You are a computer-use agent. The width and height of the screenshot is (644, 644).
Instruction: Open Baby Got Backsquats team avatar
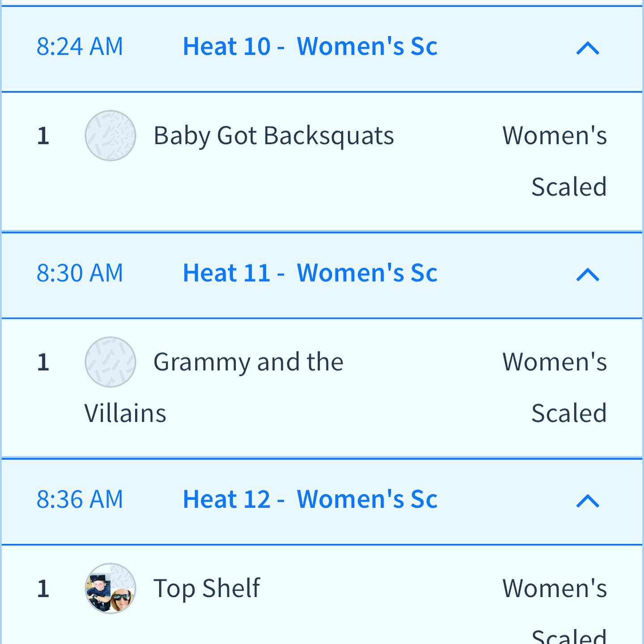point(110,136)
